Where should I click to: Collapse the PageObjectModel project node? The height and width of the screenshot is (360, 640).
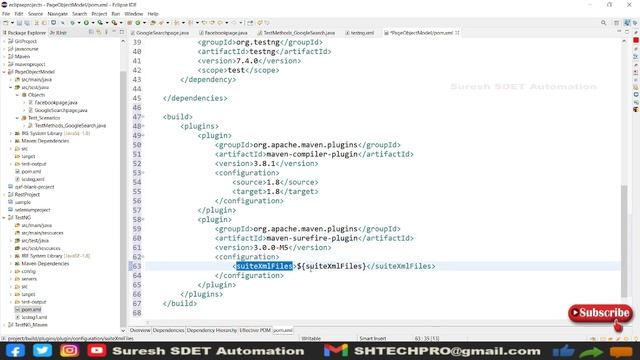(x=4, y=72)
